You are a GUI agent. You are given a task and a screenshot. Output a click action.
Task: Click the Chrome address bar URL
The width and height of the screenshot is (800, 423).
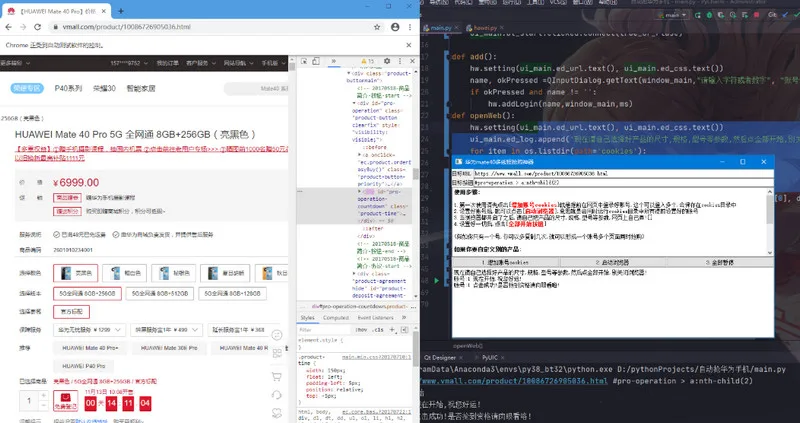click(x=127, y=27)
